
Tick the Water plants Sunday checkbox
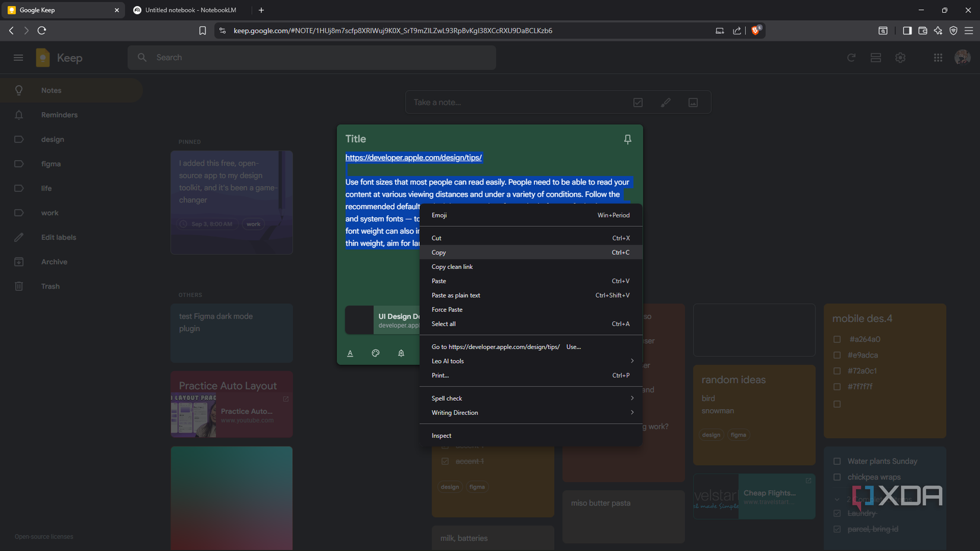click(837, 461)
